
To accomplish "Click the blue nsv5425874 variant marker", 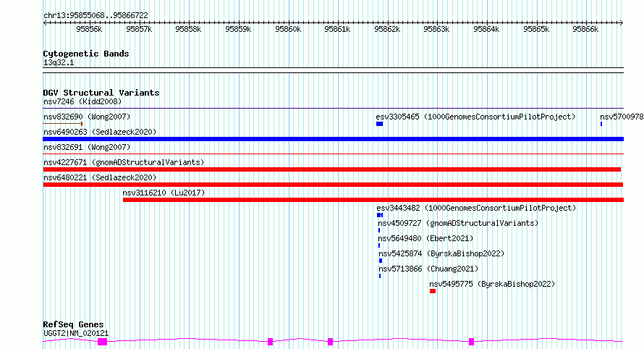I will pyautogui.click(x=381, y=261).
